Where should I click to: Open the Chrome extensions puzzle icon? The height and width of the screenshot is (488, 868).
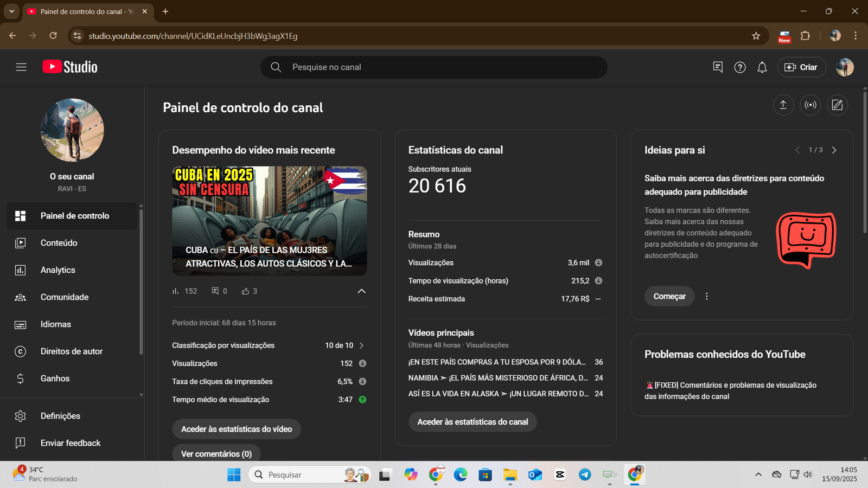click(x=806, y=36)
